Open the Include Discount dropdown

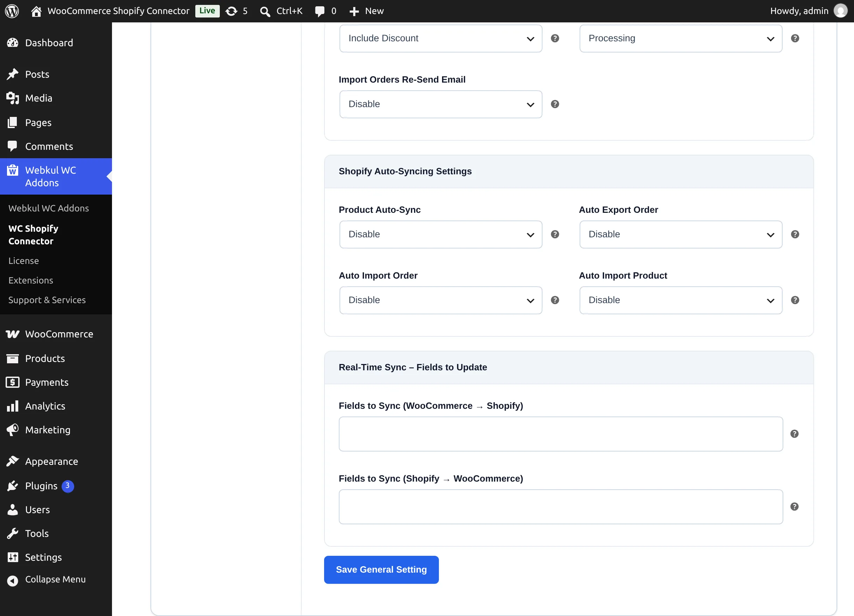pyautogui.click(x=441, y=38)
